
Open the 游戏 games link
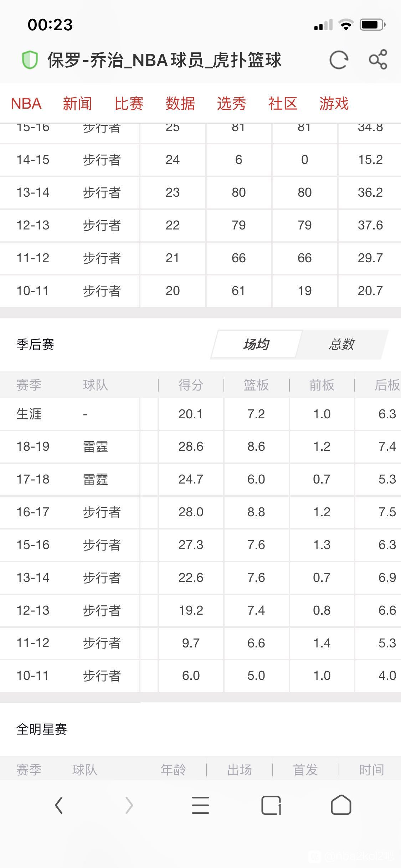tap(334, 104)
